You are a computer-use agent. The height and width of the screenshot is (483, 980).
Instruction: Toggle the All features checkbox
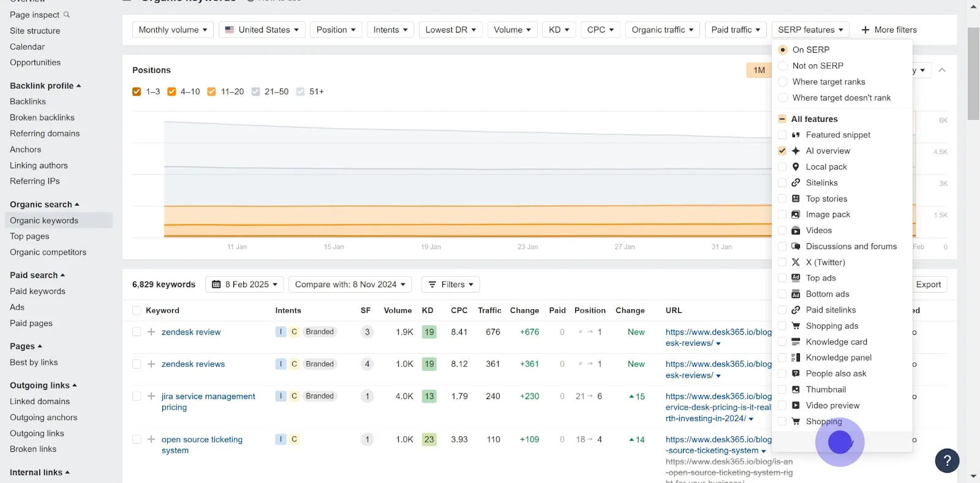coord(782,119)
